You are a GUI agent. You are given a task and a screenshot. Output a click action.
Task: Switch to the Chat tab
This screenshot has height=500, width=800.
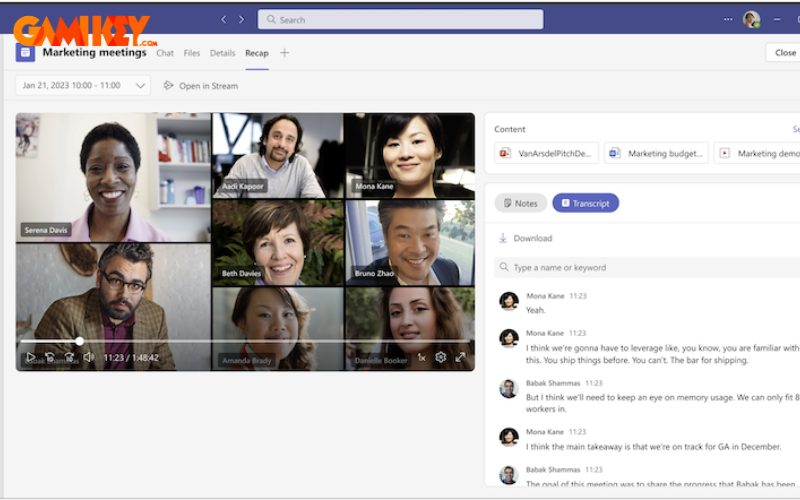tap(165, 53)
